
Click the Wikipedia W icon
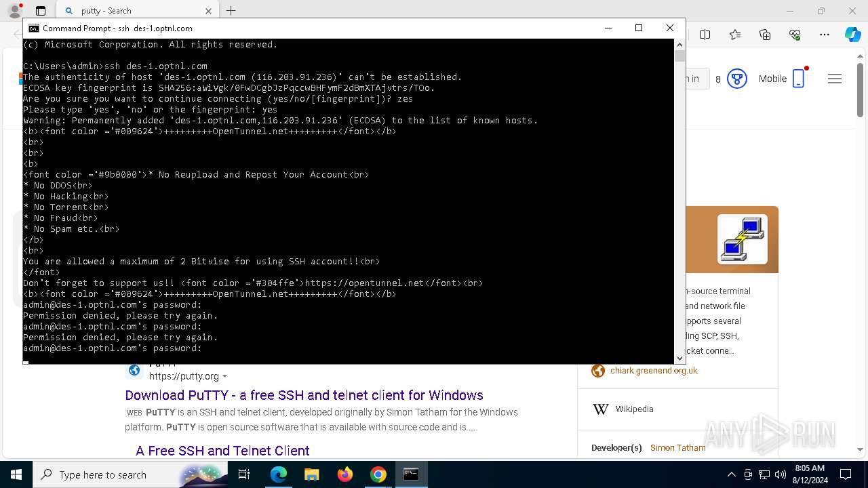coord(600,409)
